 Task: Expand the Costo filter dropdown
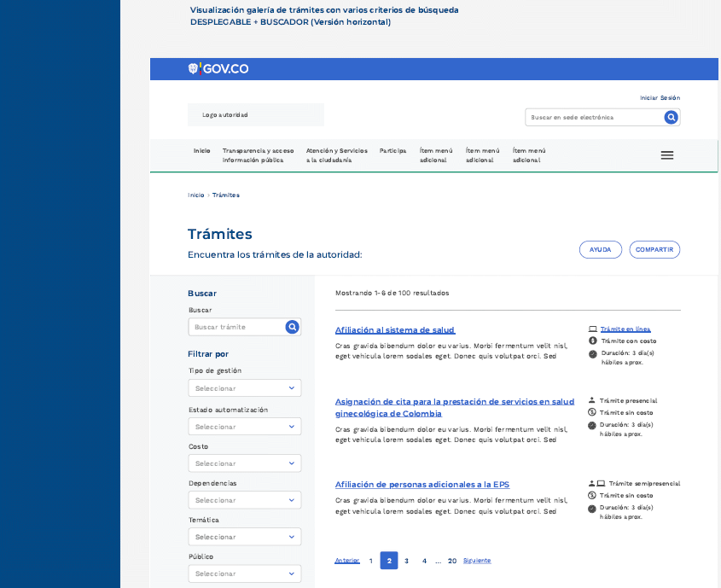point(245,463)
